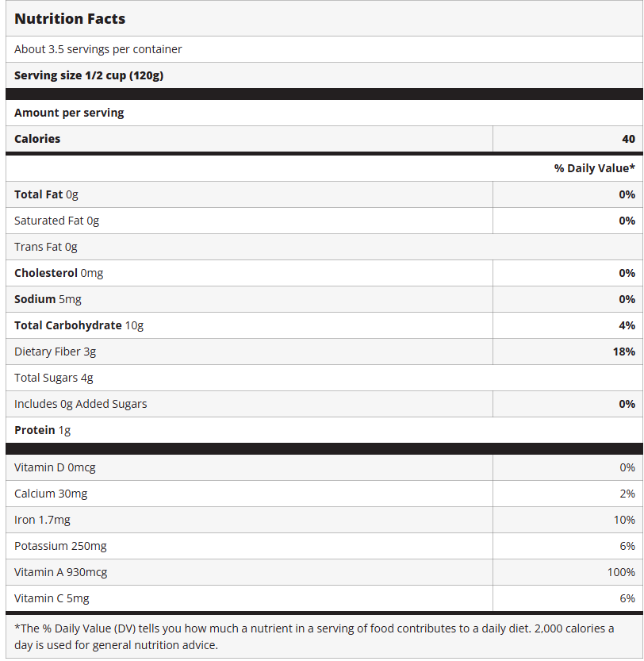The image size is (644, 661).
Task: Click the Total Sugars 4g row
Action: (x=54, y=378)
